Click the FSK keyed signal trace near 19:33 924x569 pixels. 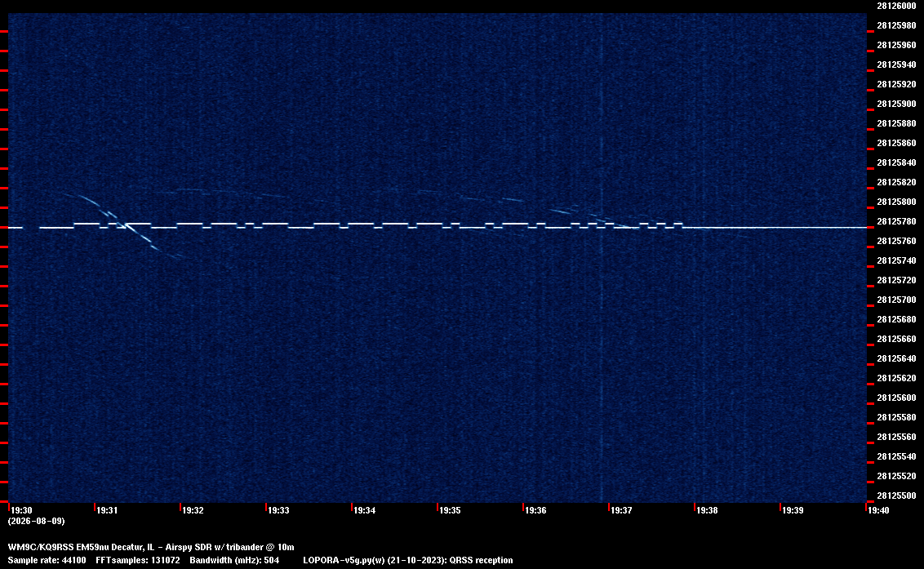(275, 224)
